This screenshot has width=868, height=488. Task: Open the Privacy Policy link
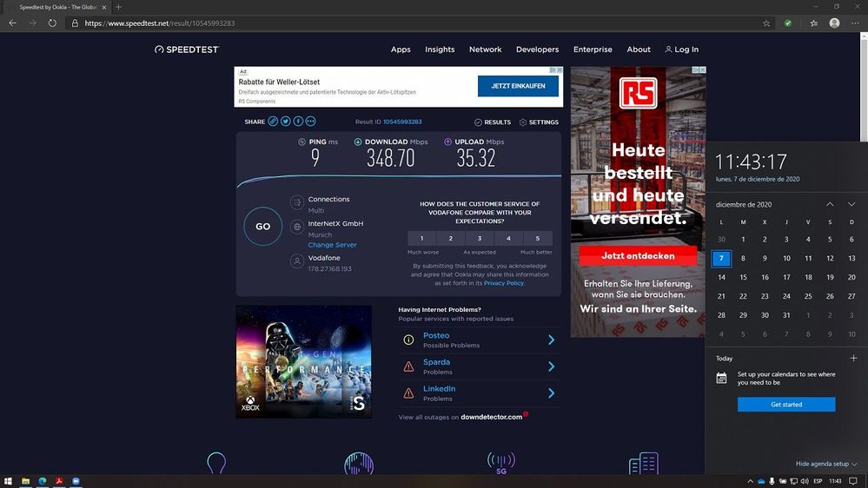504,283
